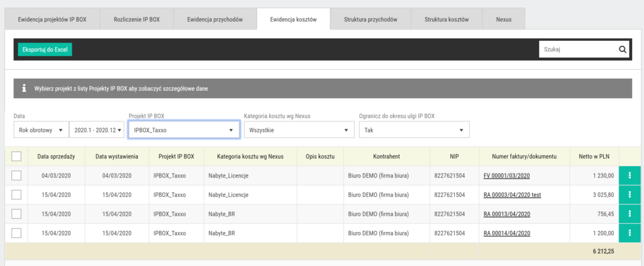Open actions menu for RA 00014/04/2020 row

pos(629,233)
